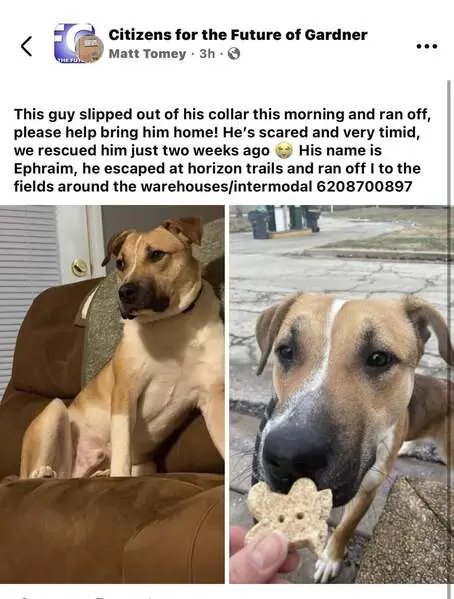Tap phone number 6208700897
Screen dimensions: 454x599
365,186
